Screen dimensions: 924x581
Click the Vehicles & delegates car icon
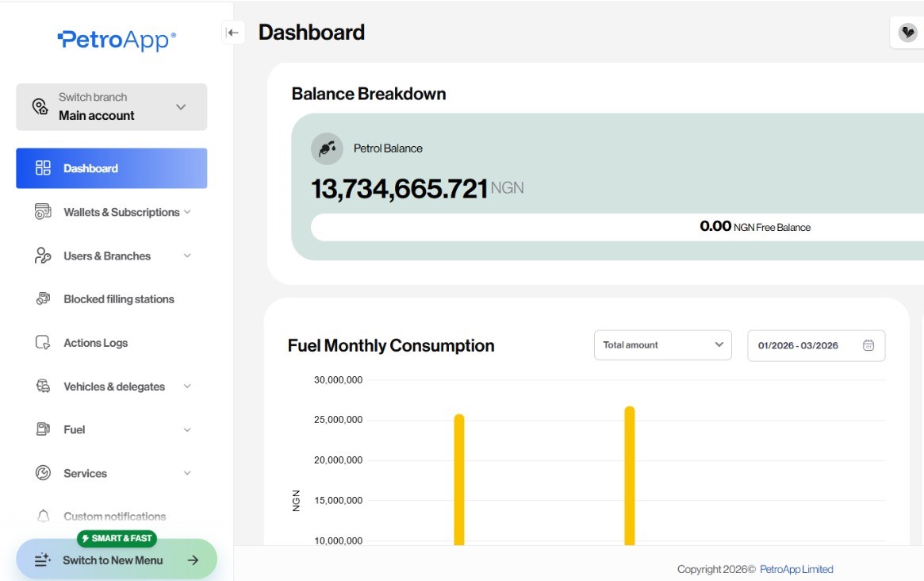pos(43,387)
